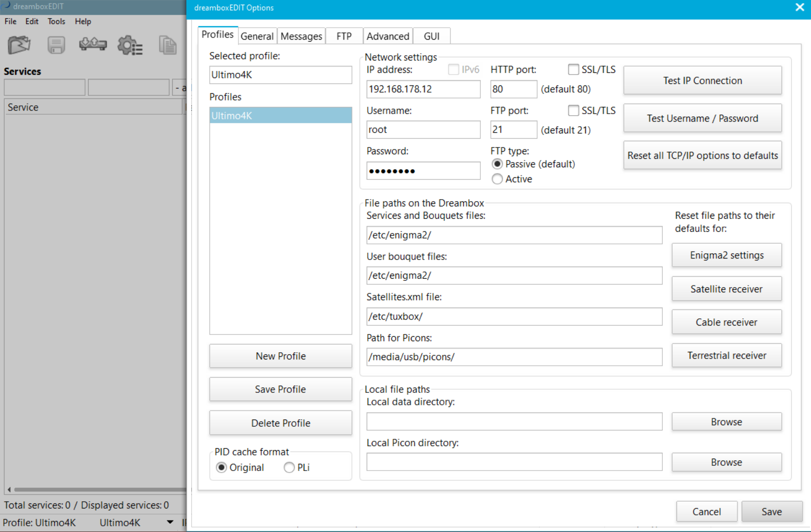Click second Services filter field
The height and width of the screenshot is (532, 811).
click(x=129, y=88)
